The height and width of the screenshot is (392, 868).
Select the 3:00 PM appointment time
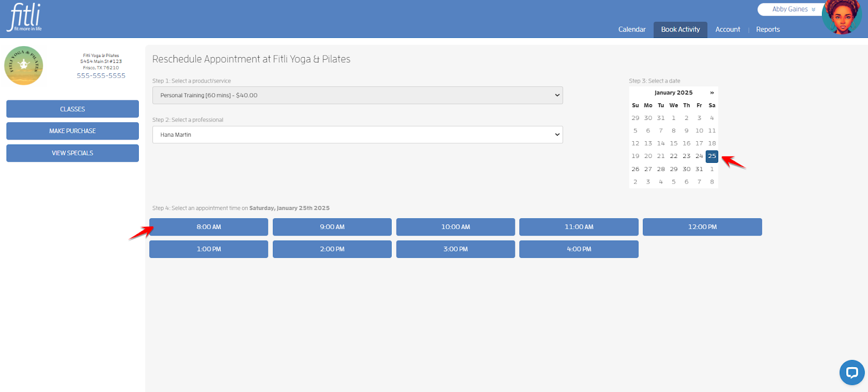[x=456, y=249]
